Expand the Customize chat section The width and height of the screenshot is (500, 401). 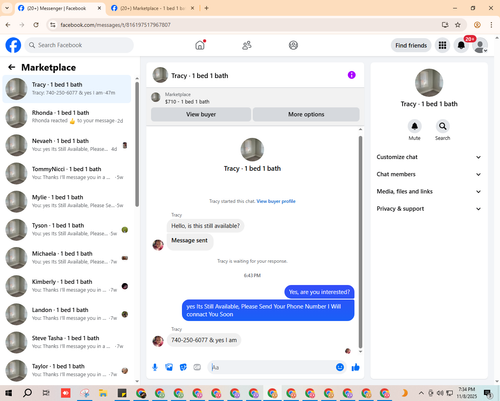pyautogui.click(x=429, y=157)
